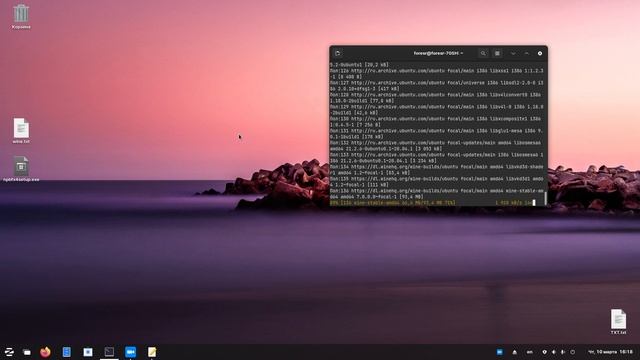The height and width of the screenshot is (360, 640).
Task: Switch the keyboard layout indicator
Action: 529,352
